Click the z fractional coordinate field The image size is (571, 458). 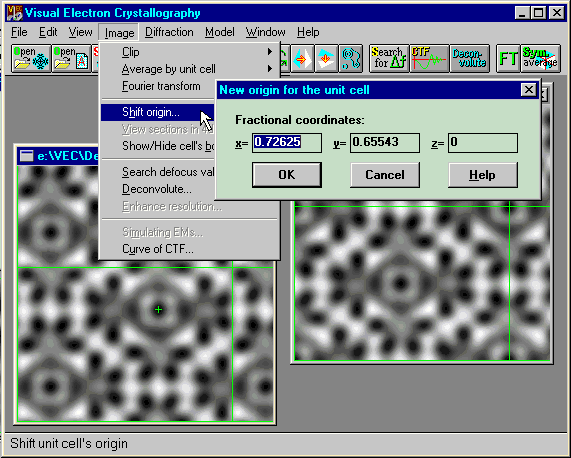[483, 142]
